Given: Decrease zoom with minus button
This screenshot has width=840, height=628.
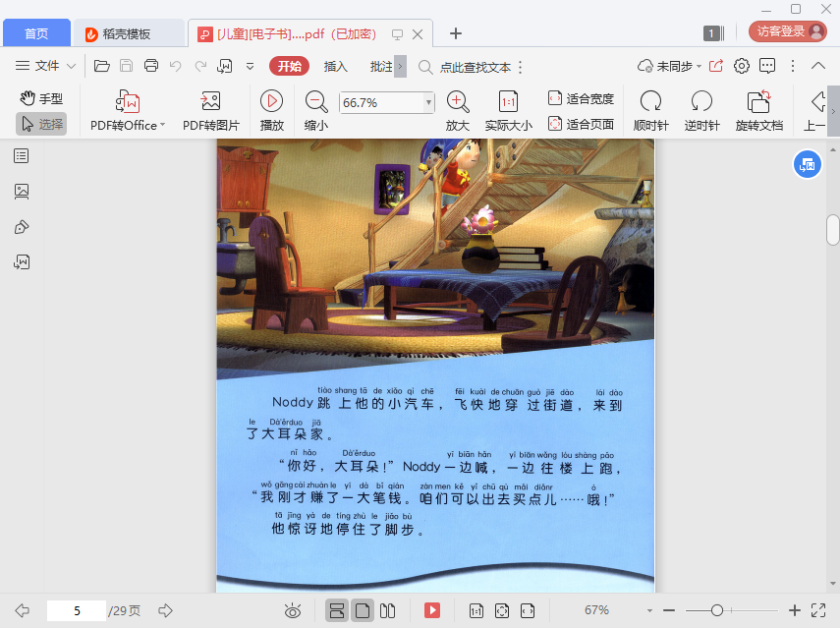Looking at the screenshot, I should [x=669, y=610].
